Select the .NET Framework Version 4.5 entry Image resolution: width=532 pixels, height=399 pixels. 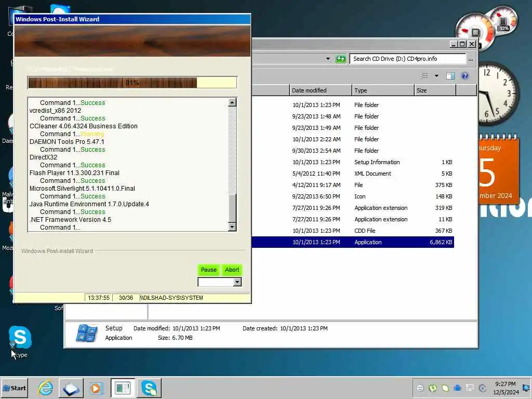coord(70,220)
